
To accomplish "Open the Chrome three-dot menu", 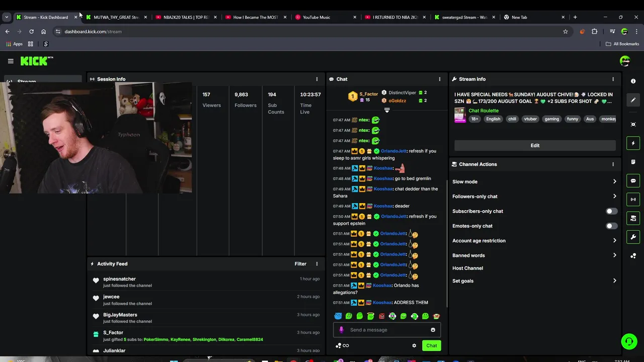I will tap(636, 31).
